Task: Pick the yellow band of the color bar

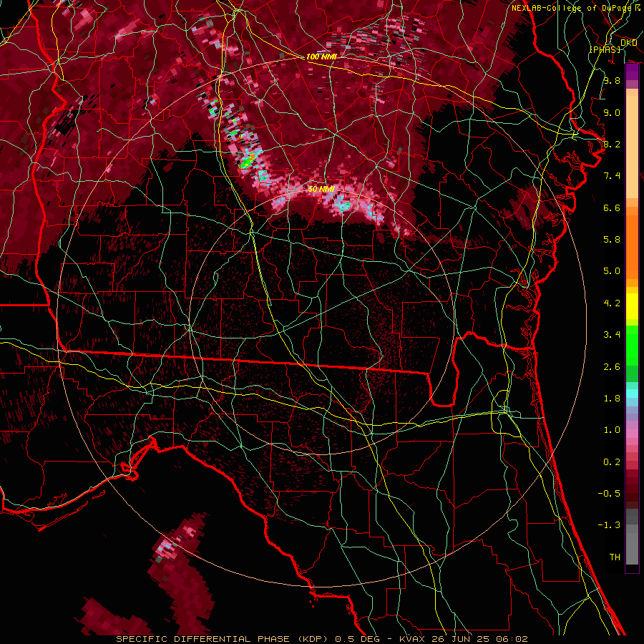Action: click(x=632, y=306)
